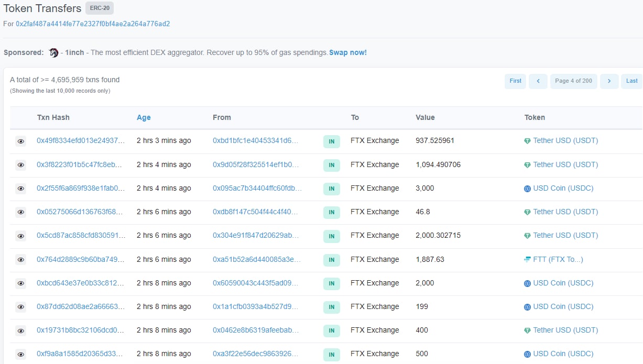Open sender address 0x9d05f28f325514ef1b0
The height and width of the screenshot is (364, 643).
(x=256, y=164)
